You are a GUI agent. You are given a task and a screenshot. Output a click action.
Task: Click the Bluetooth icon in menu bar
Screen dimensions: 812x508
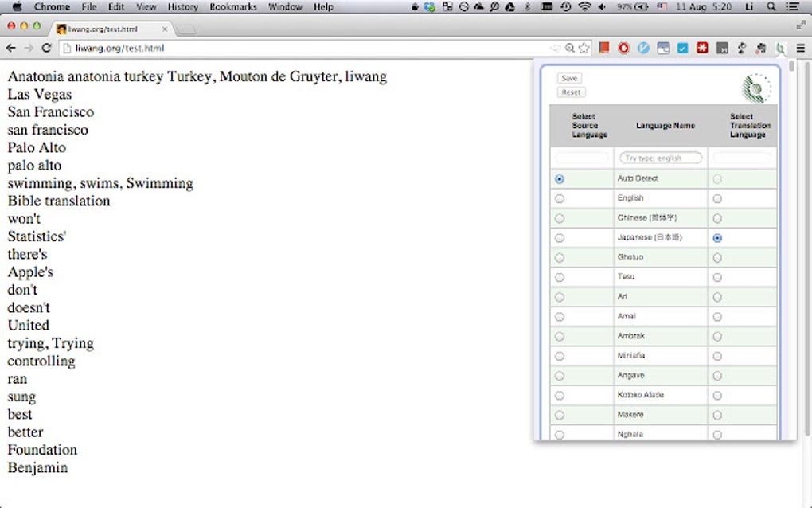(528, 6)
